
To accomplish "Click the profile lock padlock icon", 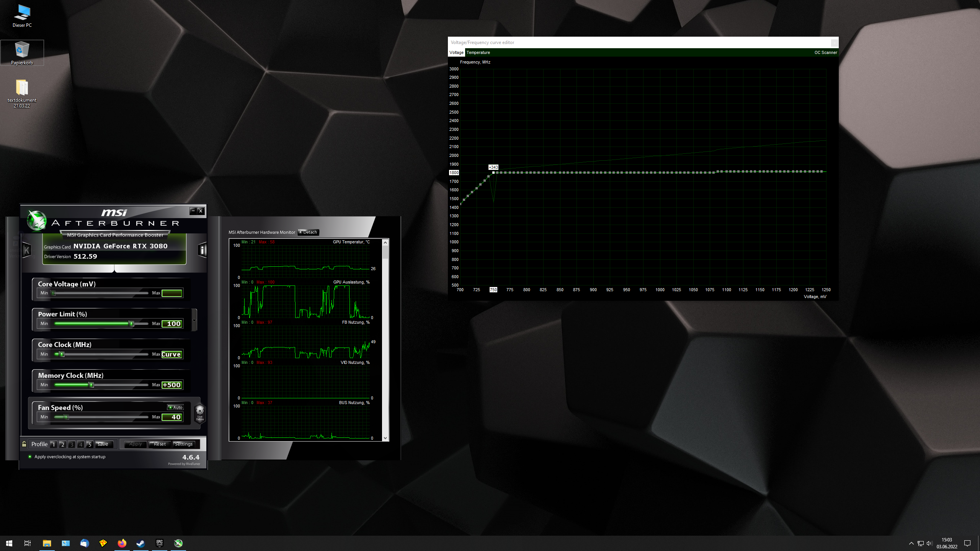I will 24,444.
